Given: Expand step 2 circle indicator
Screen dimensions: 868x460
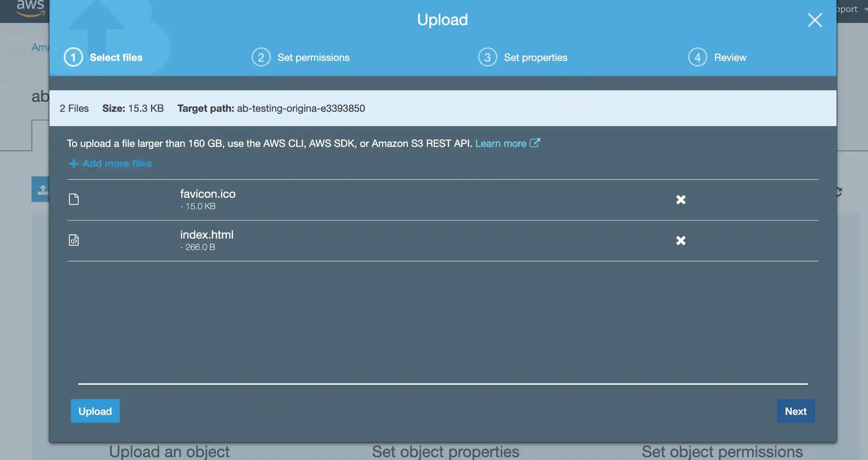Looking at the screenshot, I should (261, 57).
